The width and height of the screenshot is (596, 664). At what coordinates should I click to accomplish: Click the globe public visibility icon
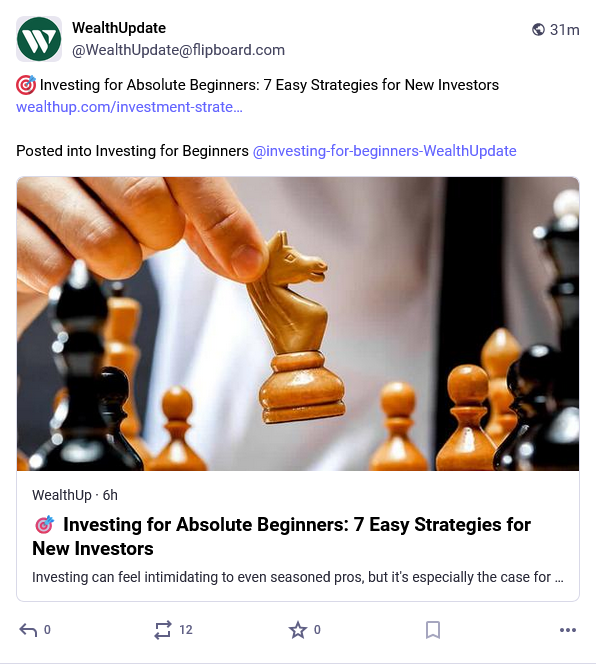pyautogui.click(x=538, y=30)
